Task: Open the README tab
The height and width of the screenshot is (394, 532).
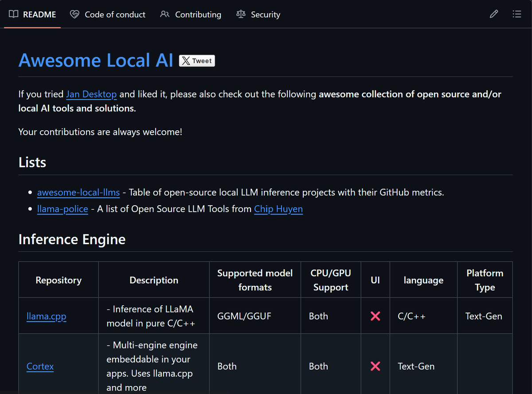Action: [32, 14]
